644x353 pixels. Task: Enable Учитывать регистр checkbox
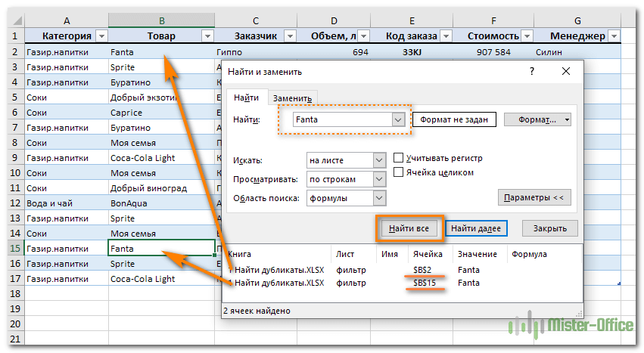click(399, 159)
